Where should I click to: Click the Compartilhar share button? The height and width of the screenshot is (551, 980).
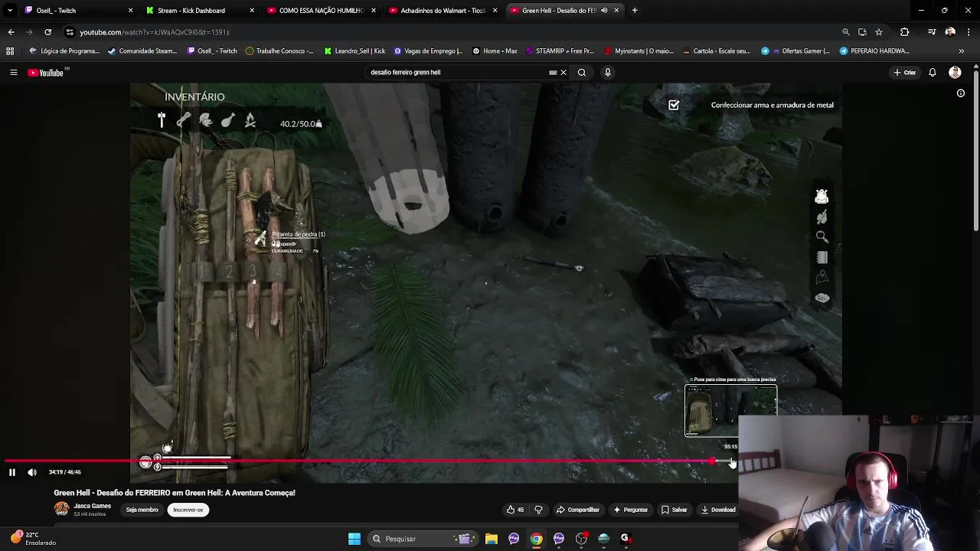coord(578,510)
